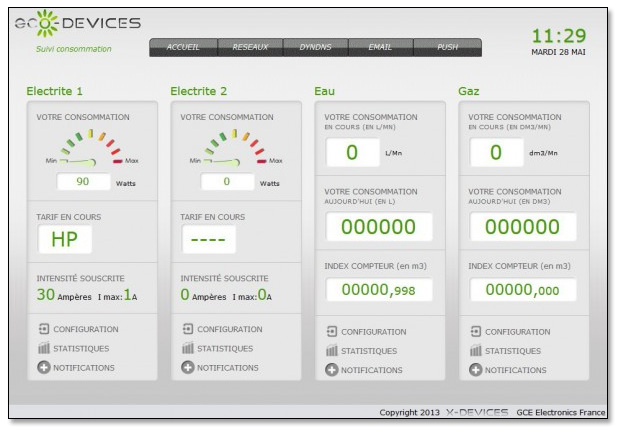Click the Statistiques bar-chart icon under Electrite 1
The width and height of the screenshot is (617, 427).
(43, 348)
